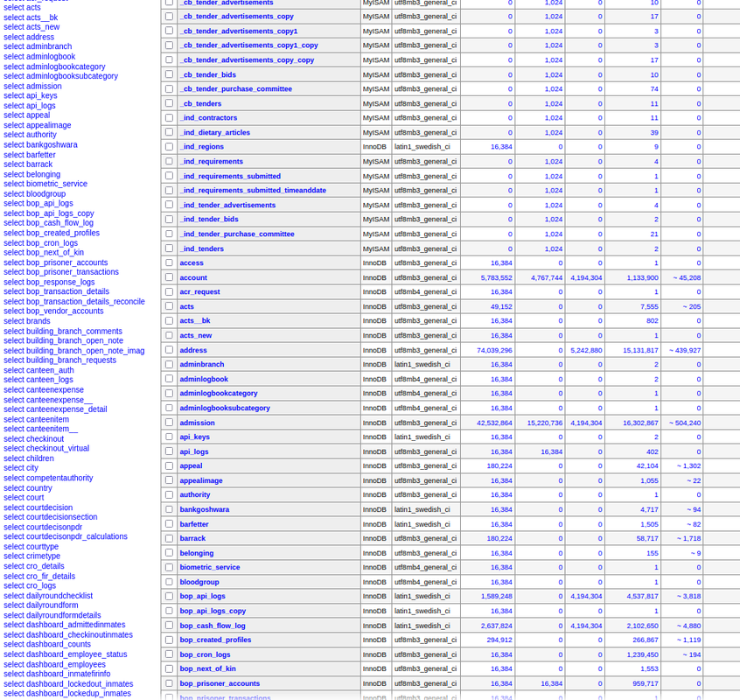Viewport: 740px width, 700px height.
Task: Open _cb_tender_advertisements_copy1_copy table
Action: pos(248,45)
